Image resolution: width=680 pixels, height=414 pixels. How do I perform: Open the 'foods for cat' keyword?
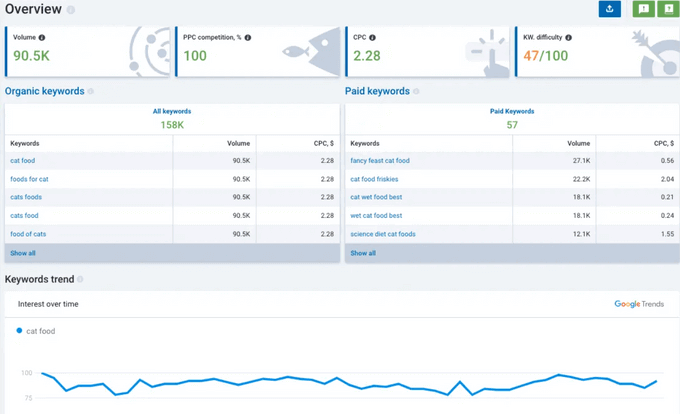pyautogui.click(x=29, y=179)
